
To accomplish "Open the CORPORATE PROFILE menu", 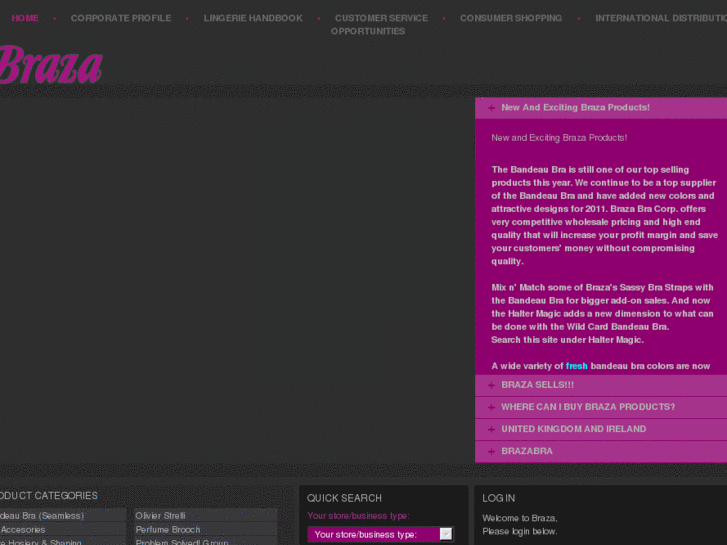I will tap(121, 18).
